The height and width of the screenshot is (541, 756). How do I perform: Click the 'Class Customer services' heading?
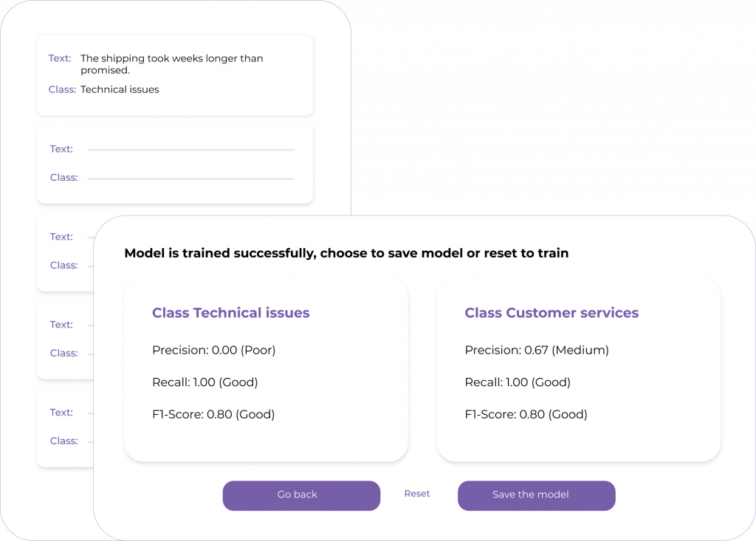tap(551, 313)
